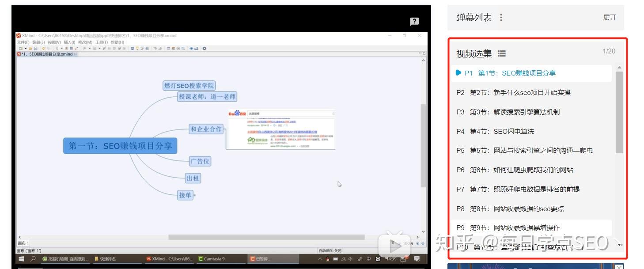Select the 和企业合作 mind map node
This screenshot has height=269, width=644.
pyautogui.click(x=206, y=129)
